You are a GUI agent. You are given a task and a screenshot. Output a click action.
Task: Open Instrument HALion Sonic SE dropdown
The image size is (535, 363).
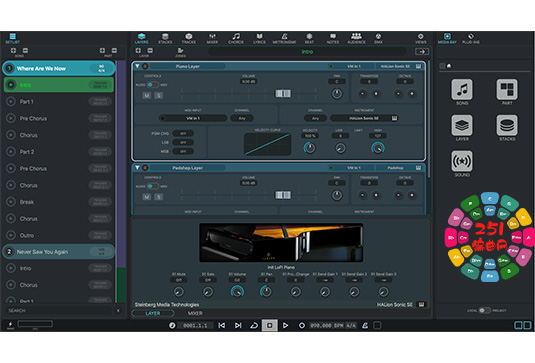click(x=364, y=118)
